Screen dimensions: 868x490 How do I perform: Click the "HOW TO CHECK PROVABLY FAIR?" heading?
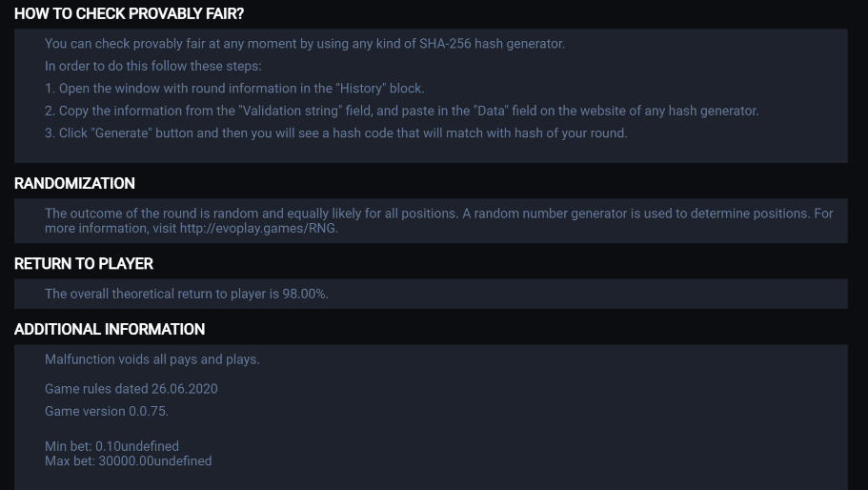pyautogui.click(x=129, y=14)
